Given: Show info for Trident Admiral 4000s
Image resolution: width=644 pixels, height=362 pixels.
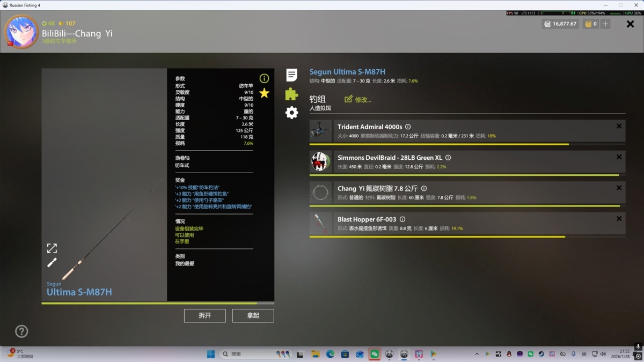Looking at the screenshot, I should [408, 127].
